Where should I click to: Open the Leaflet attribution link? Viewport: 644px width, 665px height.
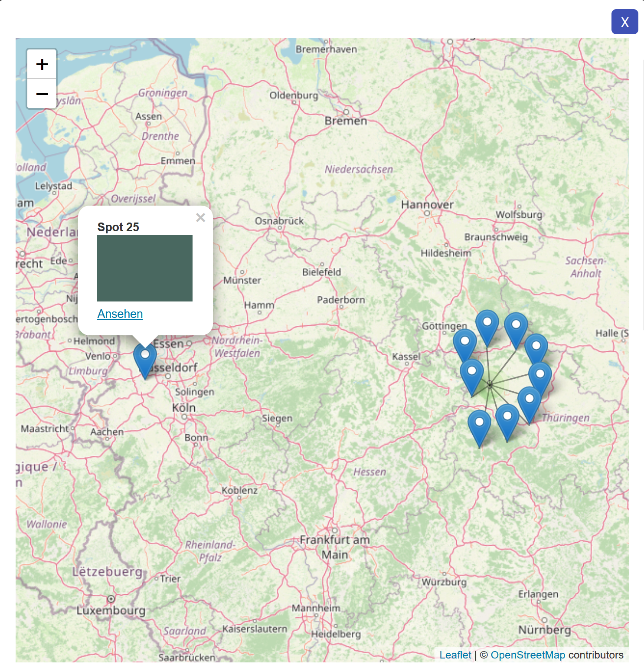point(455,655)
